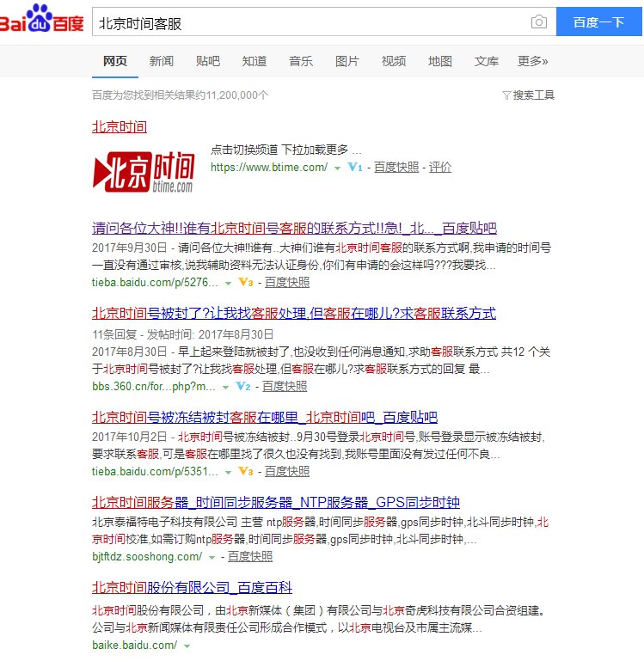This screenshot has height=667, width=644.
Task: Switch to the 新闻 tab
Action: click(x=162, y=61)
